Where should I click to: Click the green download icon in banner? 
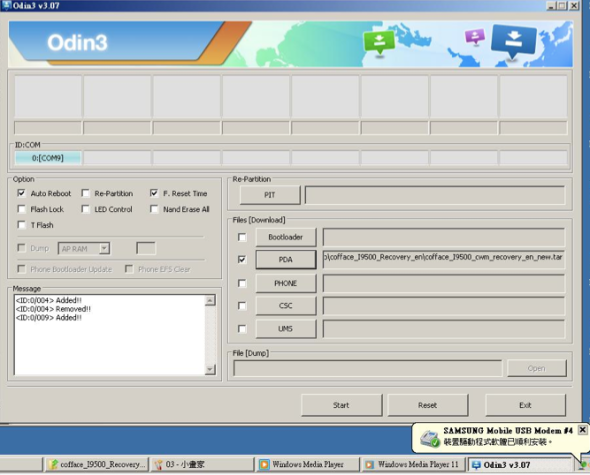coord(379,41)
